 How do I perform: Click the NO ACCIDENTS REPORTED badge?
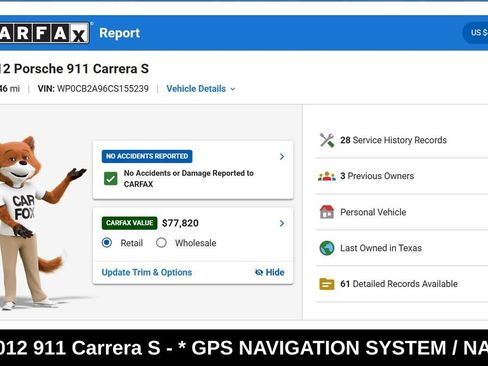click(x=147, y=156)
